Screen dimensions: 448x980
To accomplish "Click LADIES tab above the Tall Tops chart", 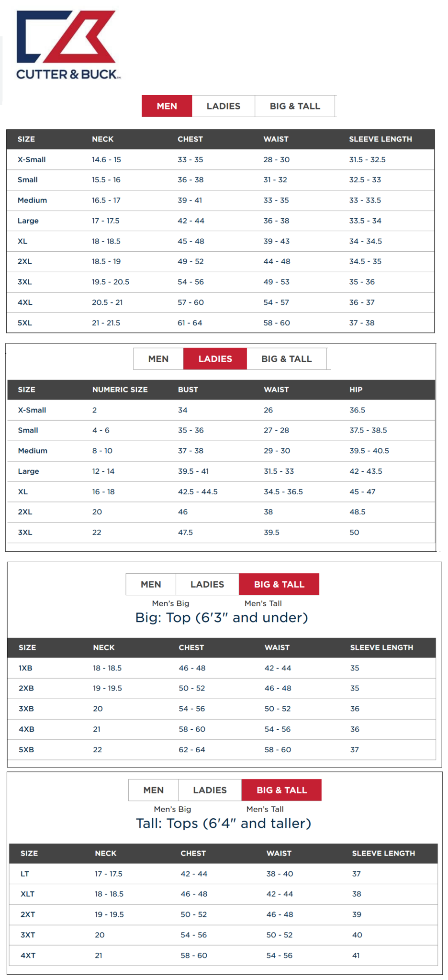I will click(210, 790).
